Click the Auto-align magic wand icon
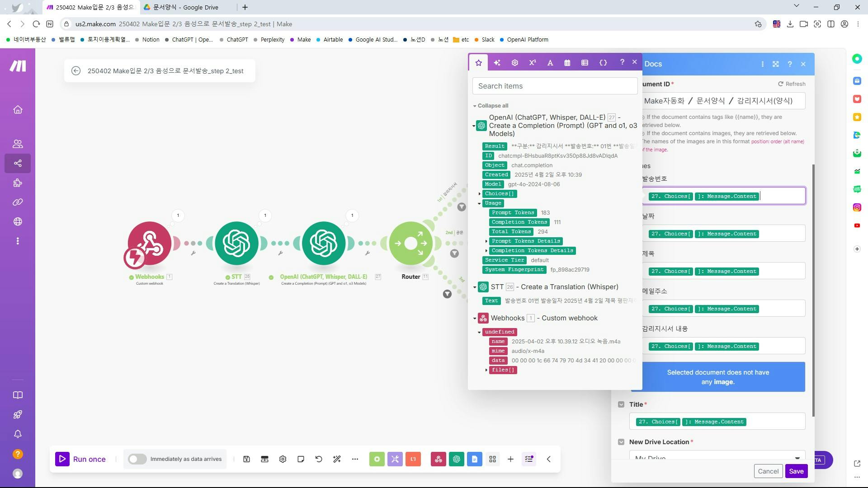The width and height of the screenshot is (868, 488). click(x=337, y=459)
